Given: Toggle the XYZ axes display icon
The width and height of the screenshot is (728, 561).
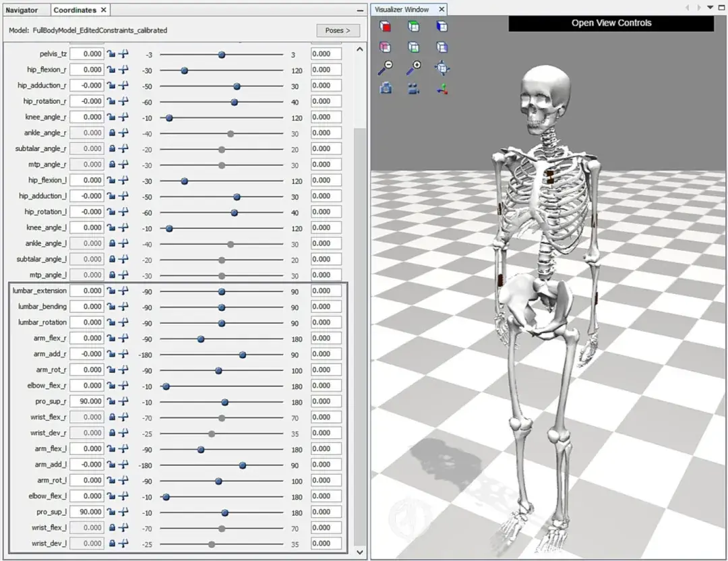Looking at the screenshot, I should (x=442, y=88).
